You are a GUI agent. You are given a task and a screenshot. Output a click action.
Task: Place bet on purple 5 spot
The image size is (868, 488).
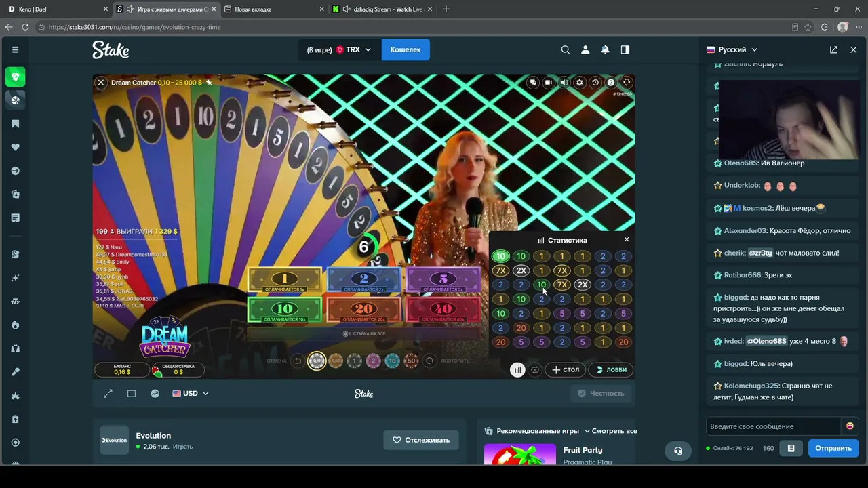tap(443, 281)
